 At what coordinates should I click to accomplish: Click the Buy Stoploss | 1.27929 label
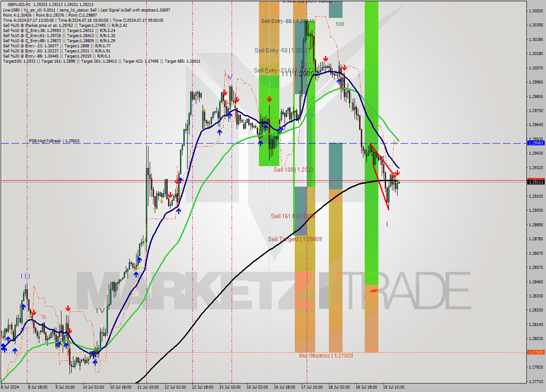tap(326, 355)
